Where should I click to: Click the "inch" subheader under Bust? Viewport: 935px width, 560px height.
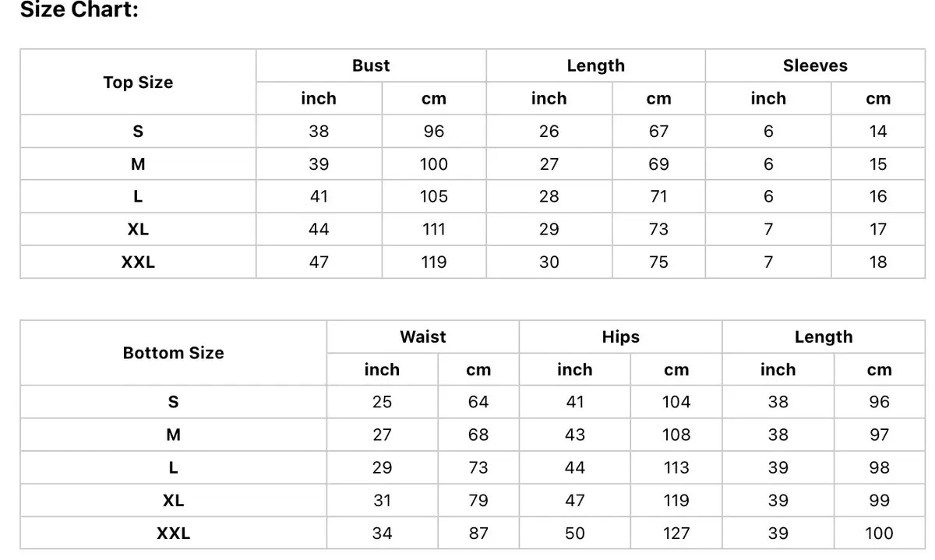319,99
